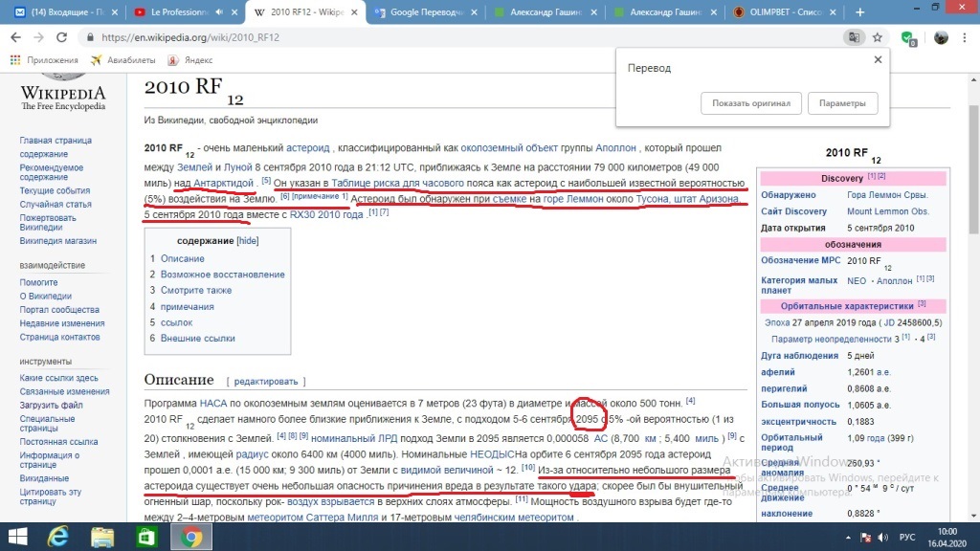Open the Chrome profile avatar
The image size is (980, 551).
pos(941,37)
